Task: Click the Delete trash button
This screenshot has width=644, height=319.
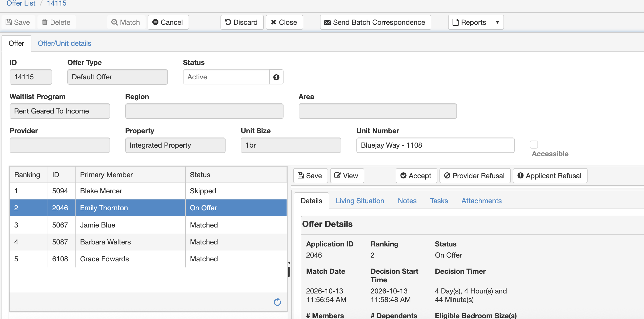Action: point(56,22)
